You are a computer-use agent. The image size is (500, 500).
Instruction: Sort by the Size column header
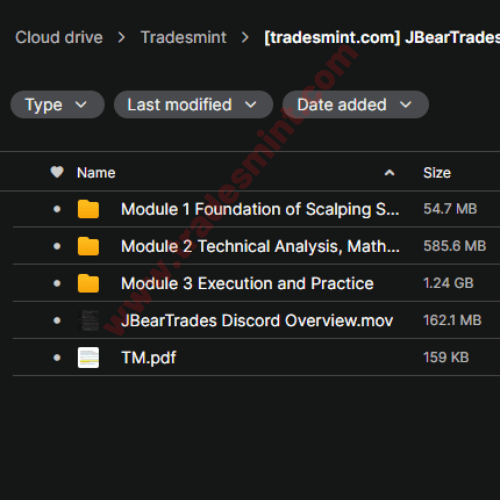pos(437,173)
